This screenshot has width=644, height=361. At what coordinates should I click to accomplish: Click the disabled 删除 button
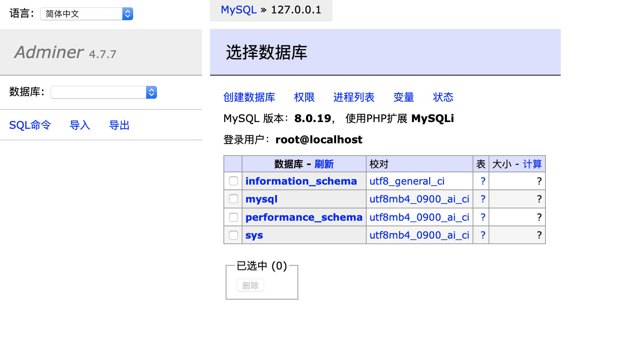pos(251,285)
